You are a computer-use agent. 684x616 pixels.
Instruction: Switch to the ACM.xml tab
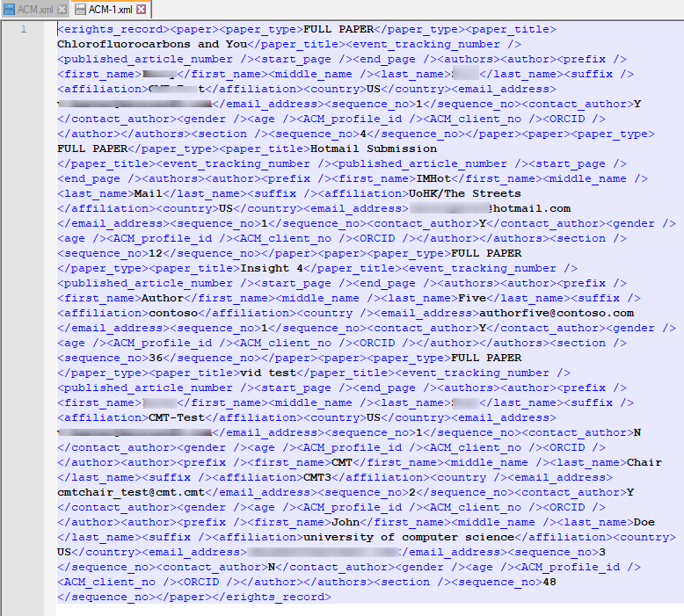(34, 9)
